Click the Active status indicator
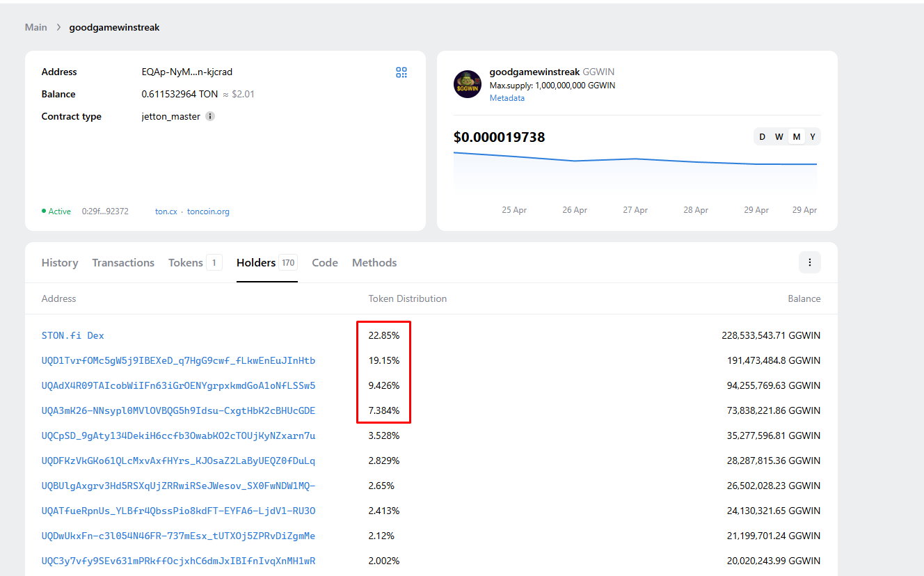 point(56,211)
